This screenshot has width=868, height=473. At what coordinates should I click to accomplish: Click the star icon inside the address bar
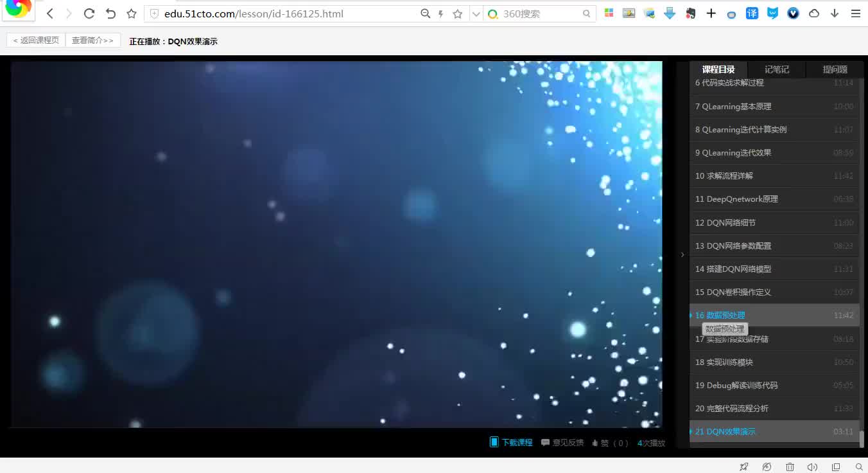pos(458,13)
